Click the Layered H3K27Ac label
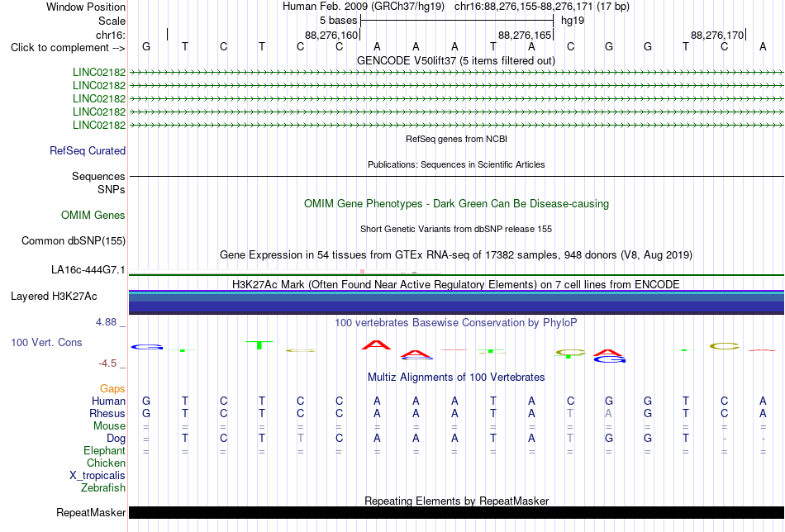785x532 pixels. 54,297
